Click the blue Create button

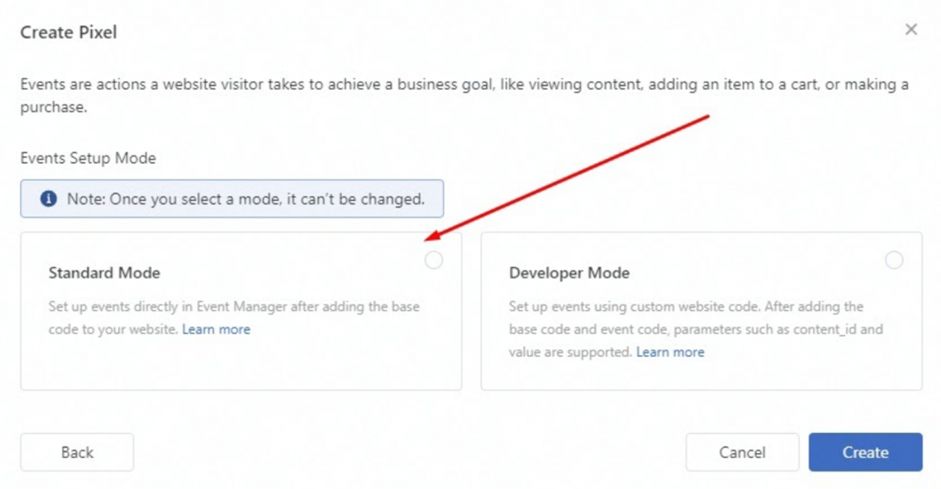pos(864,452)
